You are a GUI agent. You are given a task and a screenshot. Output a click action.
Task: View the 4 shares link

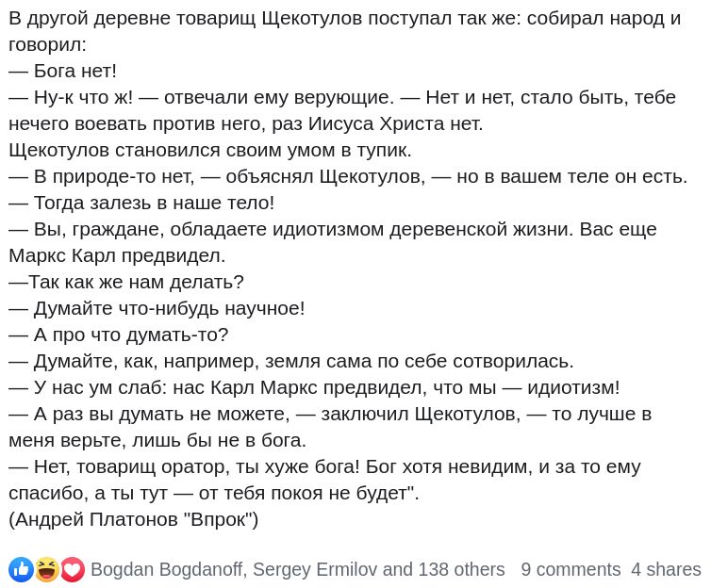666,569
